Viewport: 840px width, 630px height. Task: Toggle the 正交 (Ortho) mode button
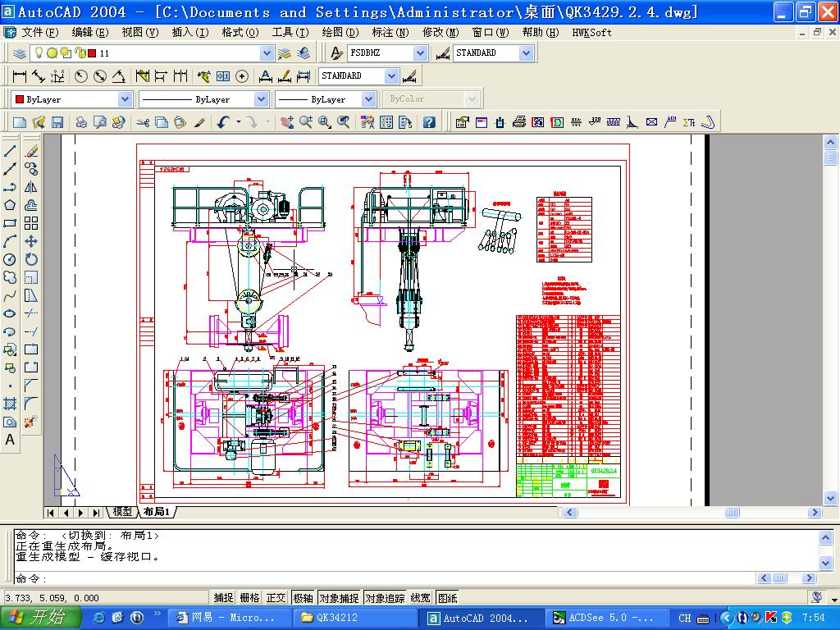tap(276, 598)
